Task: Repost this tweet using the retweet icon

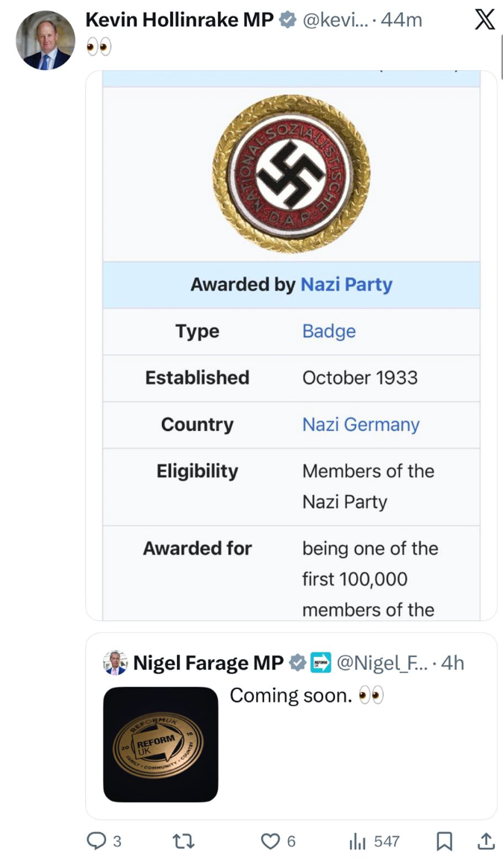Action: (182, 841)
